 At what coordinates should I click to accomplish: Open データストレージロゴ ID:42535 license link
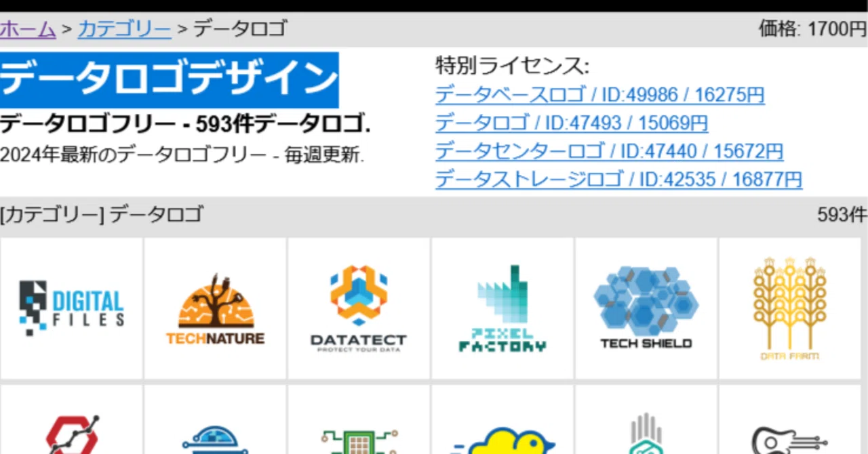point(618,180)
